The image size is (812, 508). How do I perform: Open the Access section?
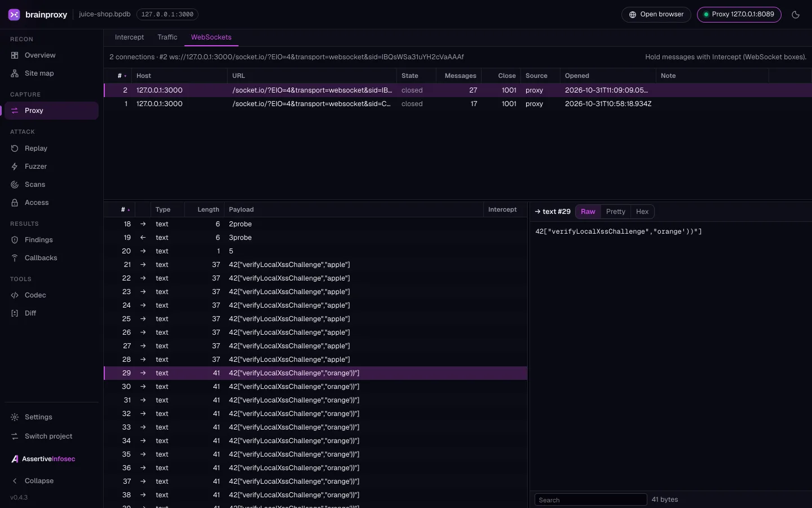coord(51,203)
